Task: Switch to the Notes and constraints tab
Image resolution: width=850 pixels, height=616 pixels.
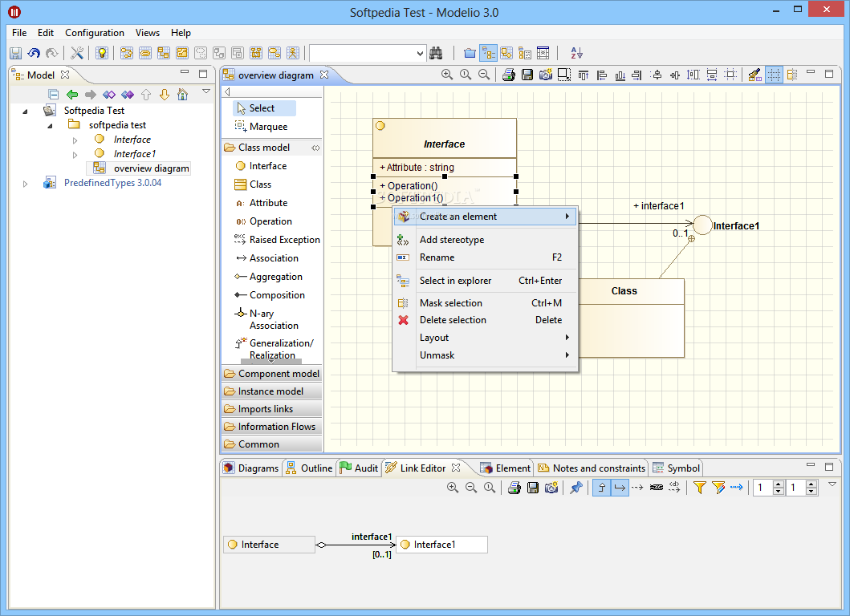Action: 592,468
